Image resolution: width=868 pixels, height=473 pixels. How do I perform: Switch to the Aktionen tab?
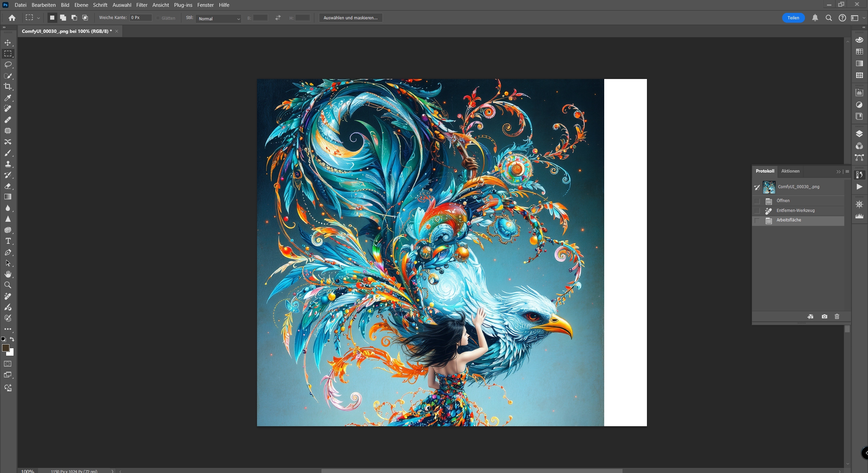coord(790,171)
